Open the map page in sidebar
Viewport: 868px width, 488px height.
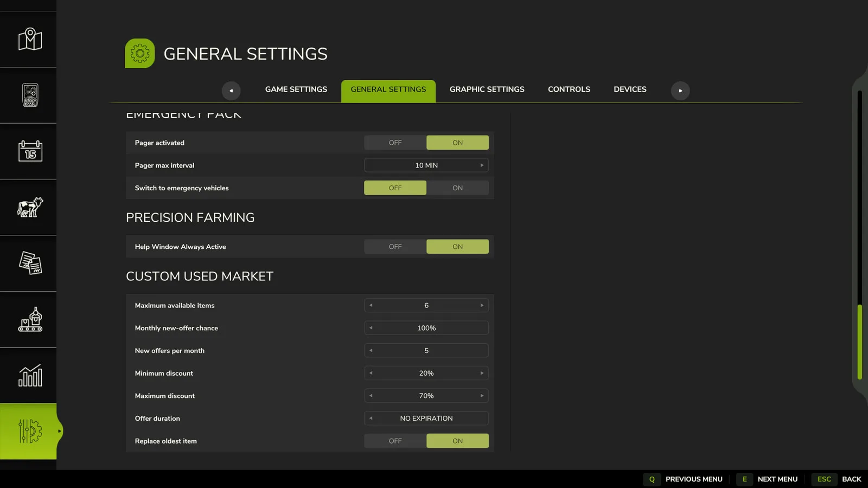[x=30, y=39]
